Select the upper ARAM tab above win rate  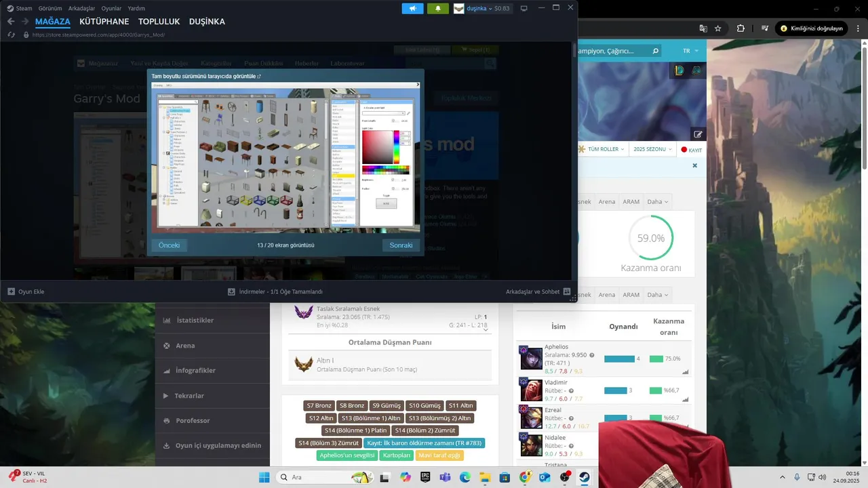[631, 201]
